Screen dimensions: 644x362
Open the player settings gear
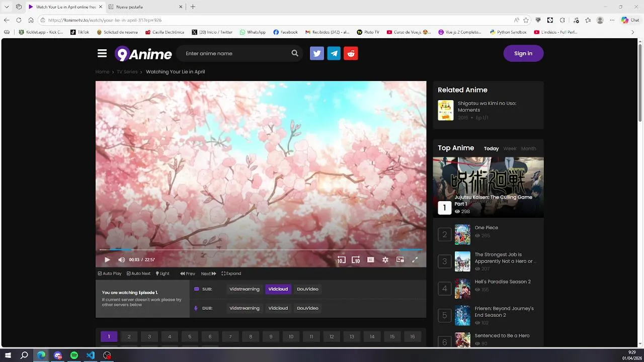(x=385, y=260)
